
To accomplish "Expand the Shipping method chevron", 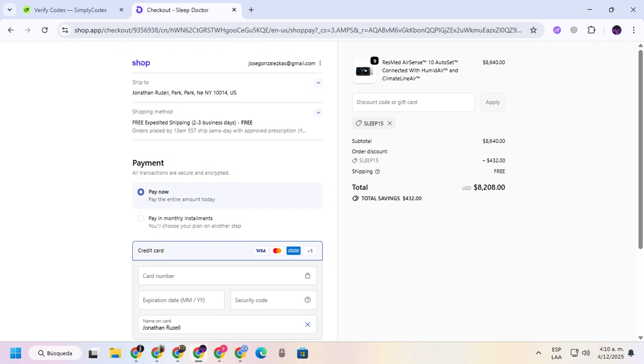I will (x=318, y=113).
